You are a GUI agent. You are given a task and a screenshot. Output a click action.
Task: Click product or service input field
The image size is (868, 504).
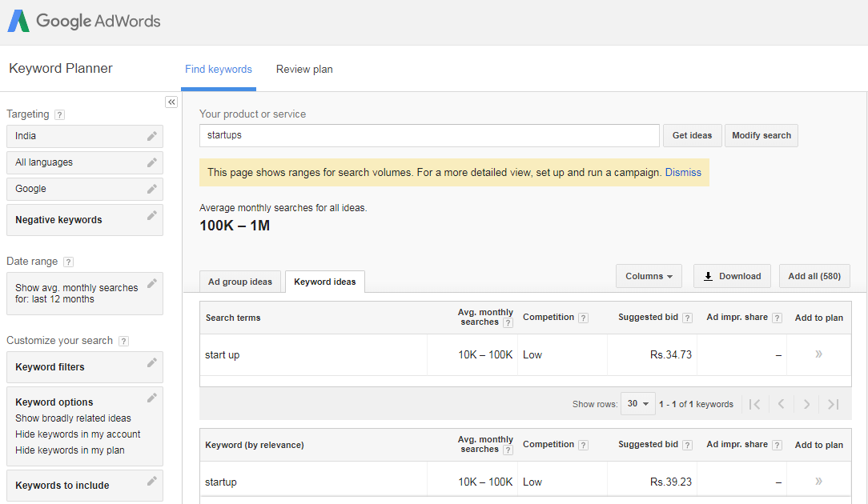coord(429,135)
